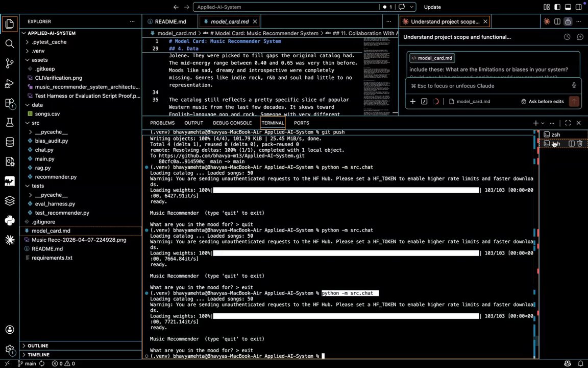The width and height of the screenshot is (588, 368).
Task: Toggle Ask before edits mode
Action: (542, 101)
